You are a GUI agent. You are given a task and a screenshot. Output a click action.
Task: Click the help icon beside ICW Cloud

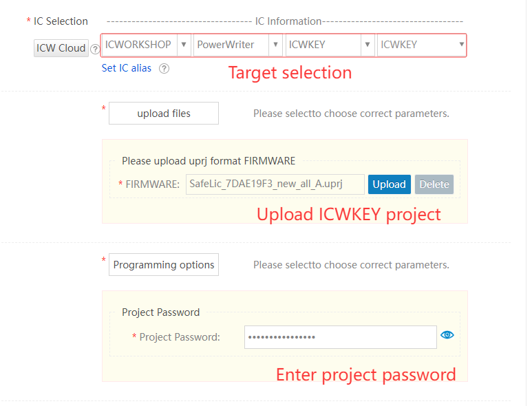click(95, 49)
